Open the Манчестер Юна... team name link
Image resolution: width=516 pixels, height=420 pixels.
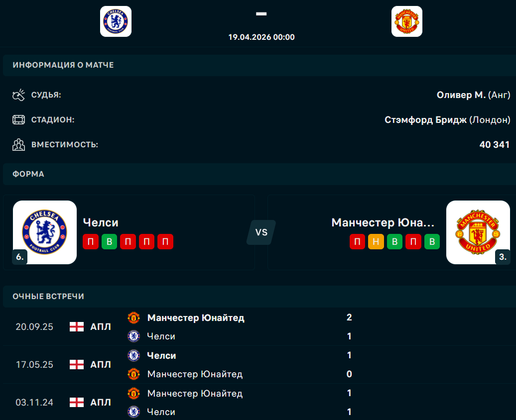pyautogui.click(x=383, y=222)
